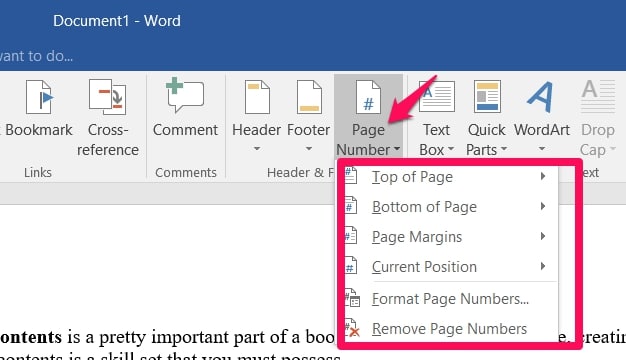Click the Document1 - Word title text
This screenshot has height=360, width=626.
coord(117,21)
